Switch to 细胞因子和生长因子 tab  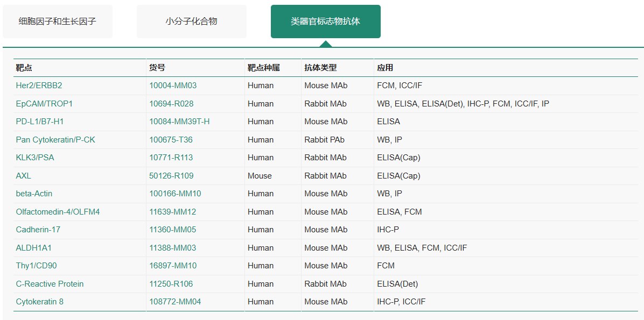[58, 22]
